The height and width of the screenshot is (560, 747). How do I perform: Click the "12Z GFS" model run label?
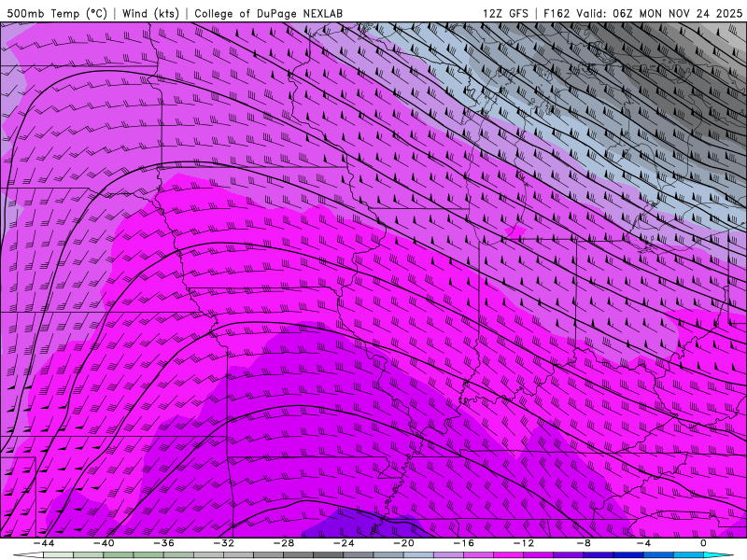[505, 13]
